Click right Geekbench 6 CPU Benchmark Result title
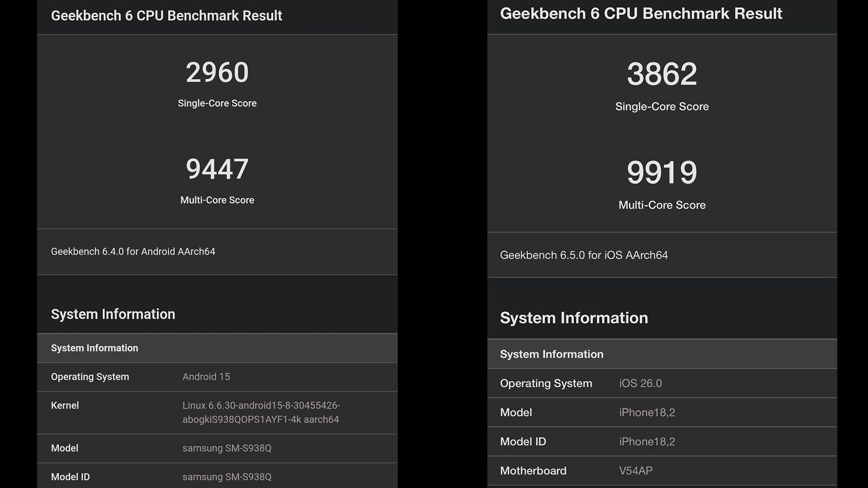Screen dimensions: 868x488 (641, 14)
